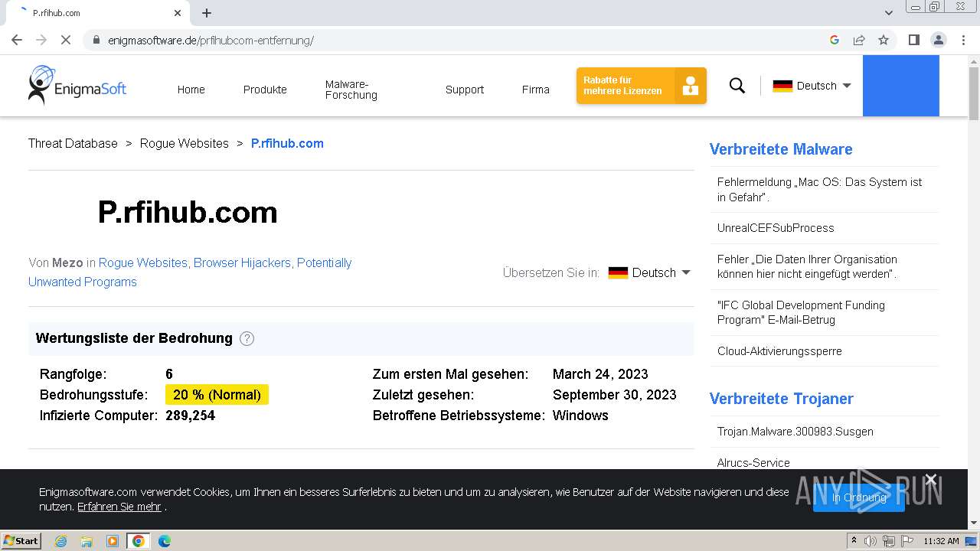The image size is (980, 551).
Task: Click the volume tray icon
Action: [x=871, y=541]
